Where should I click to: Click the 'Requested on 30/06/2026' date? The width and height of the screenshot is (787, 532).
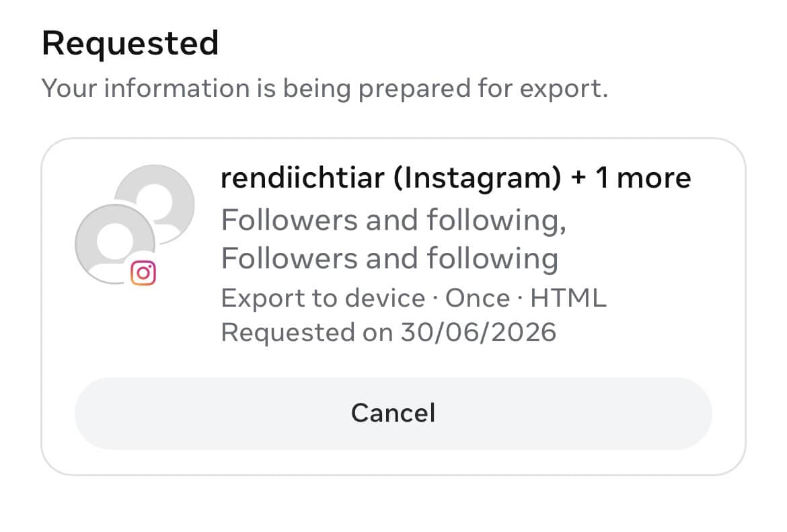click(389, 333)
